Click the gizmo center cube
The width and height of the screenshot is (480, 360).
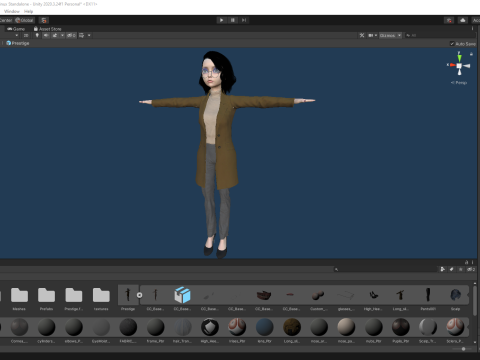tap(459, 66)
